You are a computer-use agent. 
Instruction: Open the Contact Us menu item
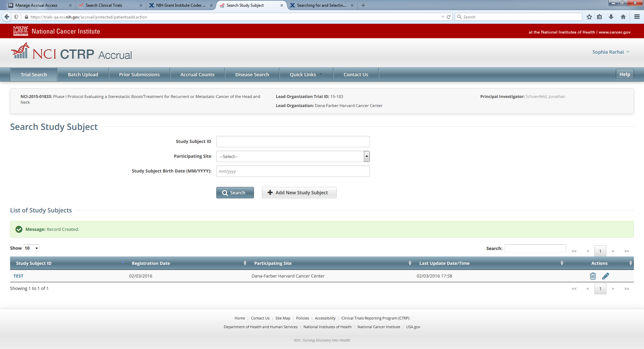356,74
